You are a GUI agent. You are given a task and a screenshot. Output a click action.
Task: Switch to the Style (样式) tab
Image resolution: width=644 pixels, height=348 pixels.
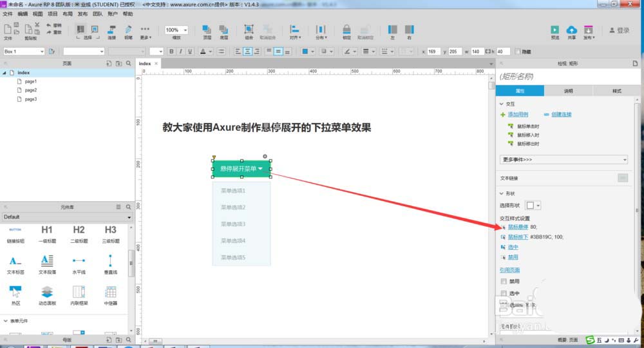pos(616,91)
